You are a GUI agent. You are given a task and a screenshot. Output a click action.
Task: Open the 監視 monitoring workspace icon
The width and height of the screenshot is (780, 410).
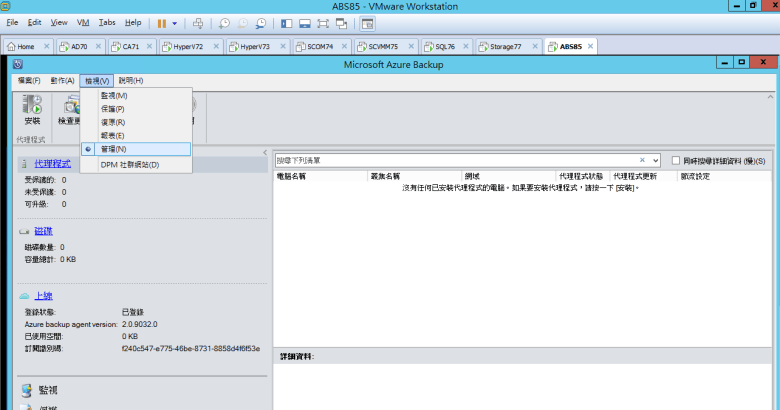(27, 389)
